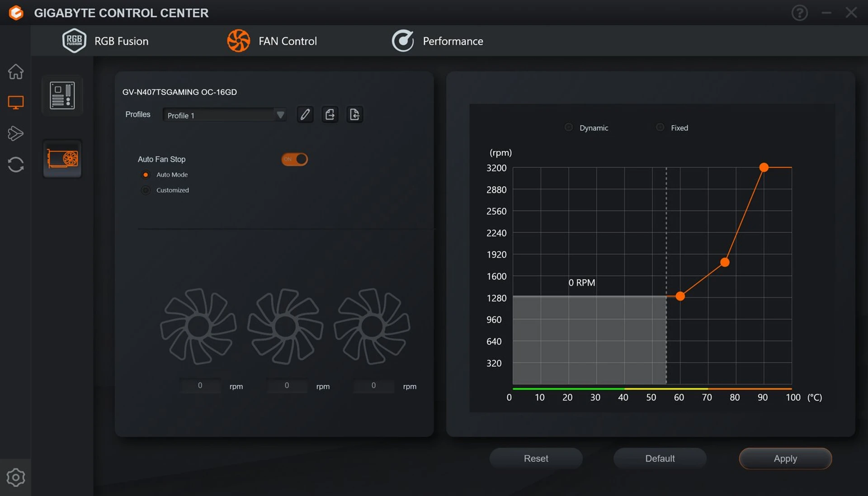Rename profile with pencil icon
Viewport: 868px width, 496px height.
tap(305, 114)
